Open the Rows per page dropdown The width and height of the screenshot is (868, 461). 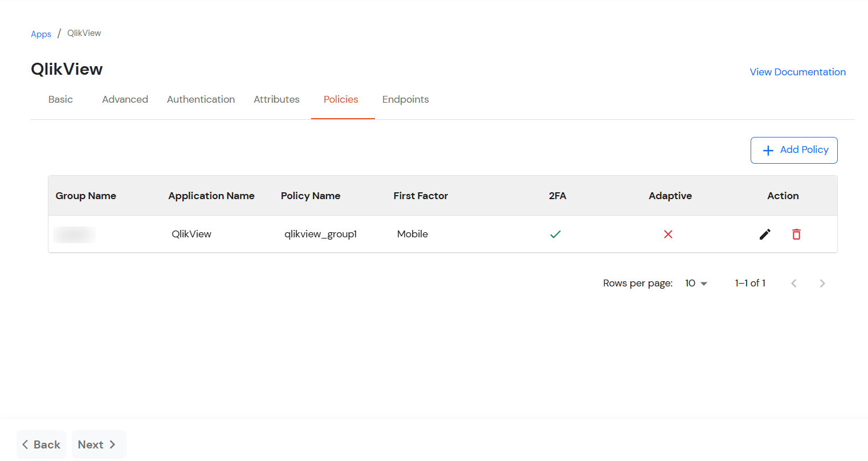tap(696, 283)
